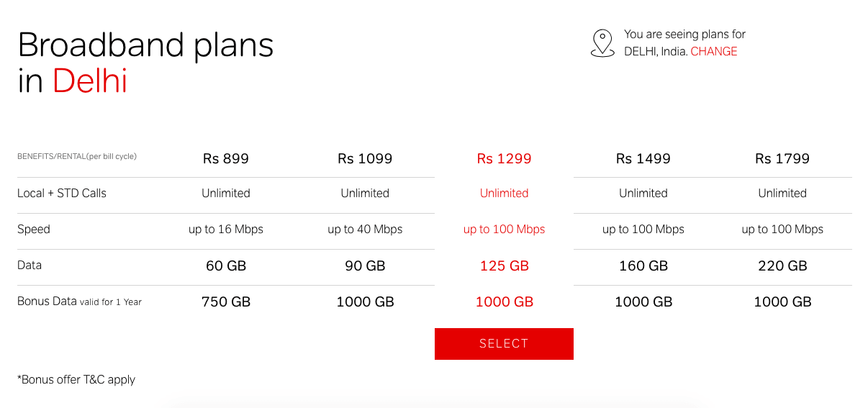Click the 90 GB data value
The width and height of the screenshot is (868, 408).
click(365, 266)
